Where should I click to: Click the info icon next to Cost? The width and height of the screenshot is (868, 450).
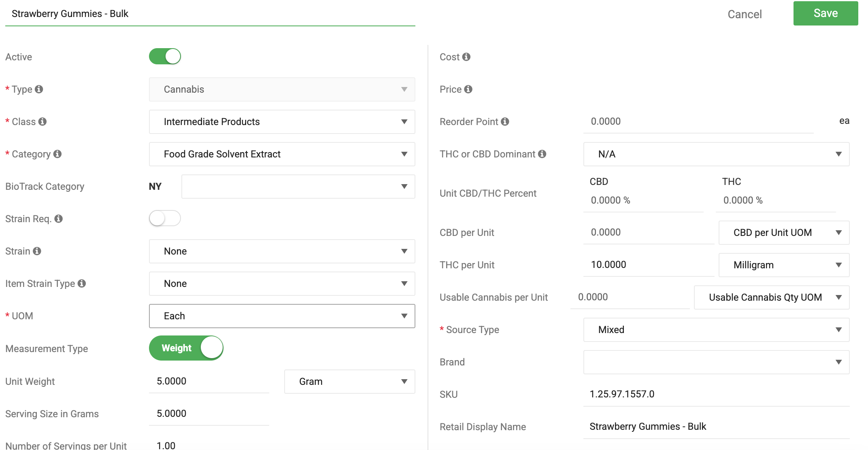466,57
